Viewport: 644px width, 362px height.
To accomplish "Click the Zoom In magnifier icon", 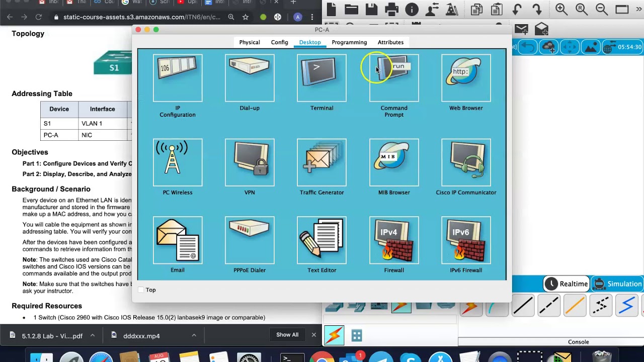I will [x=561, y=9].
